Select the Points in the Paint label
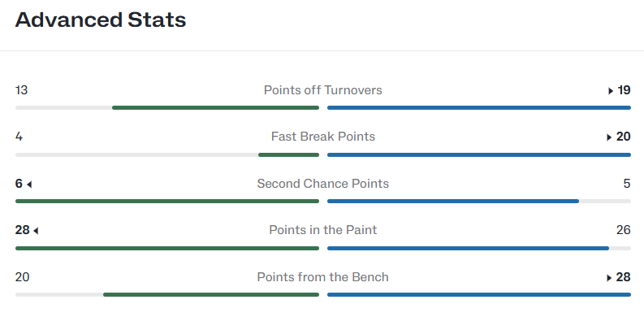 pos(323,230)
